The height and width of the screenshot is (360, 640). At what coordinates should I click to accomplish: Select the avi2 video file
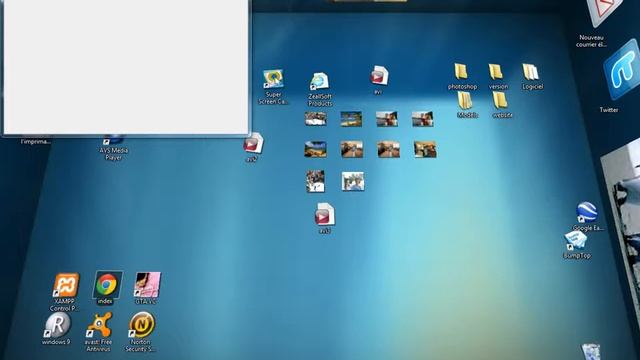253,143
